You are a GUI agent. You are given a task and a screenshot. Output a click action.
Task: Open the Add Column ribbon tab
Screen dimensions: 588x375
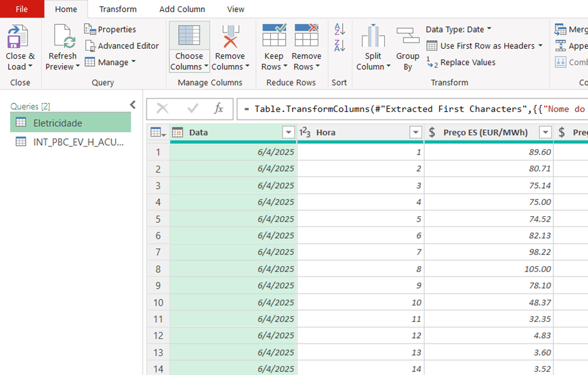pos(182,9)
